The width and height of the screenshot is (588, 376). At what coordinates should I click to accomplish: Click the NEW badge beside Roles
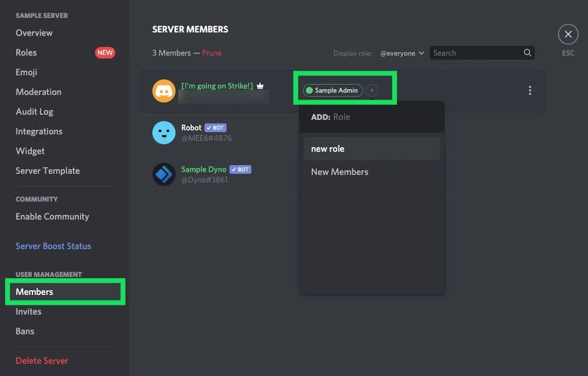[105, 53]
